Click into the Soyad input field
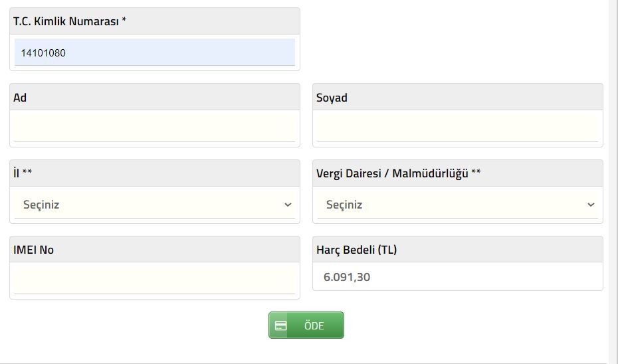618x364 pixels. pyautogui.click(x=458, y=126)
